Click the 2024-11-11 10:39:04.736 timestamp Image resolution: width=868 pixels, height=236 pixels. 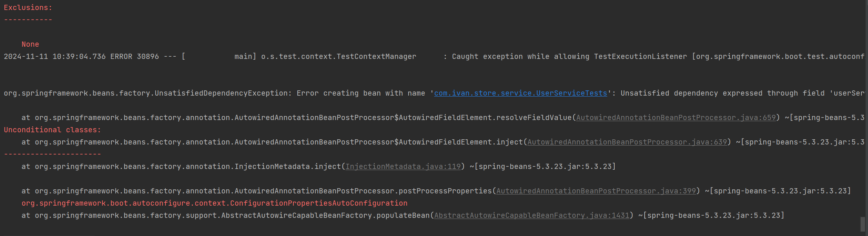coord(55,57)
